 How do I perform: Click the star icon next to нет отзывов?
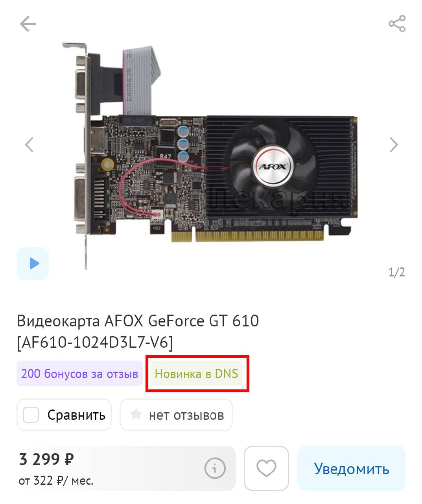click(x=136, y=414)
